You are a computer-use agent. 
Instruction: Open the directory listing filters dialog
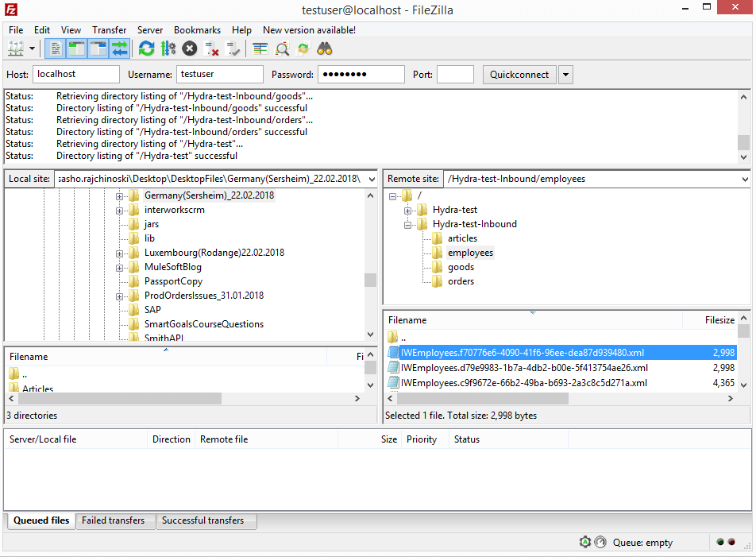[x=260, y=48]
